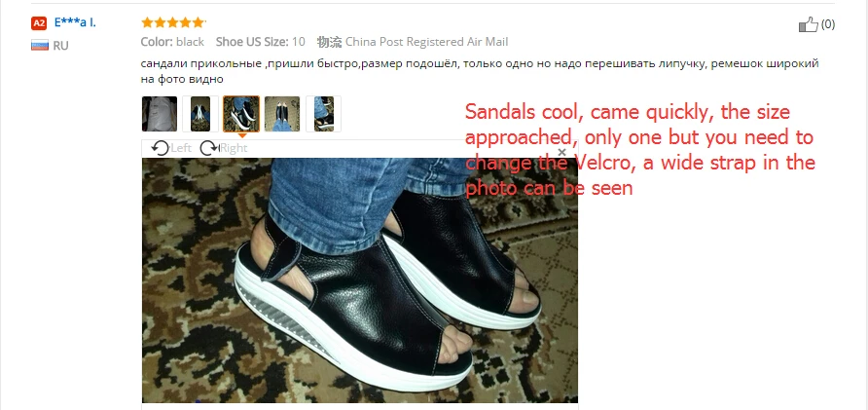The image size is (868, 410).
Task: Click the helpful vote count (0)
Action: point(827,23)
